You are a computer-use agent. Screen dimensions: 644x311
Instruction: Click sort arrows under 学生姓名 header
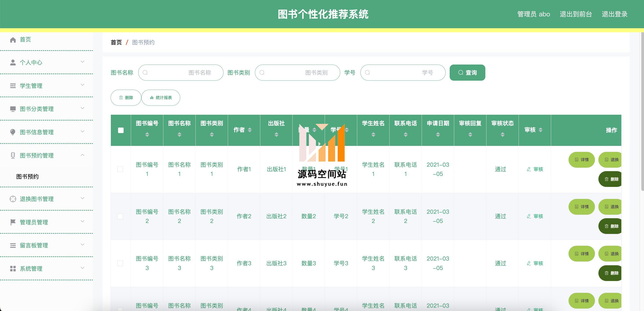point(373,135)
